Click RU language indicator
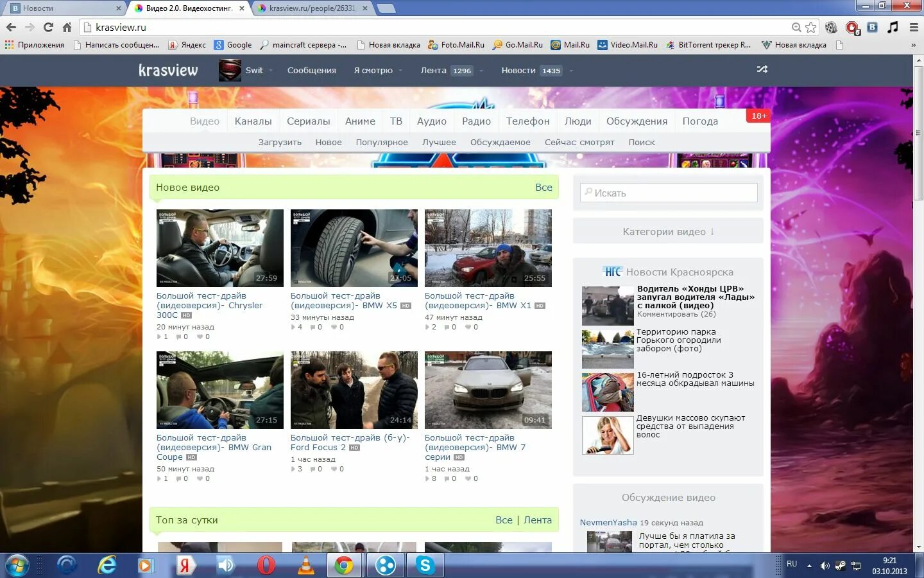924x578 pixels. pos(792,564)
